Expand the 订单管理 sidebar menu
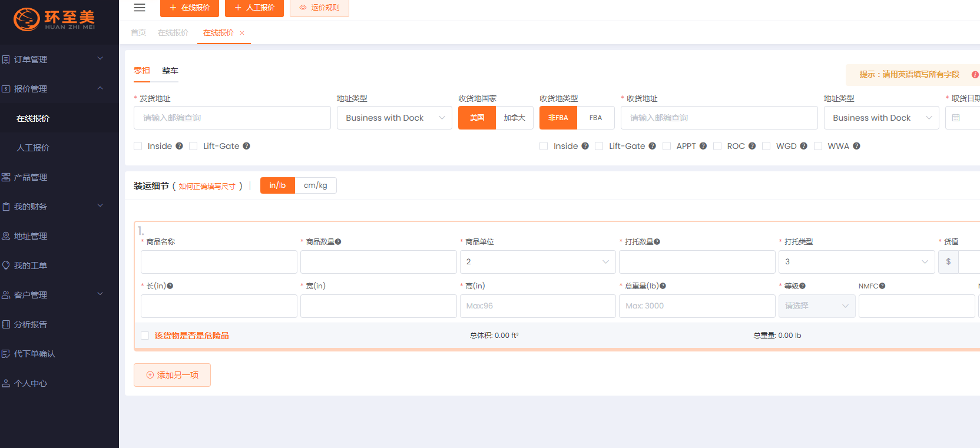The width and height of the screenshot is (980, 448). 53,59
